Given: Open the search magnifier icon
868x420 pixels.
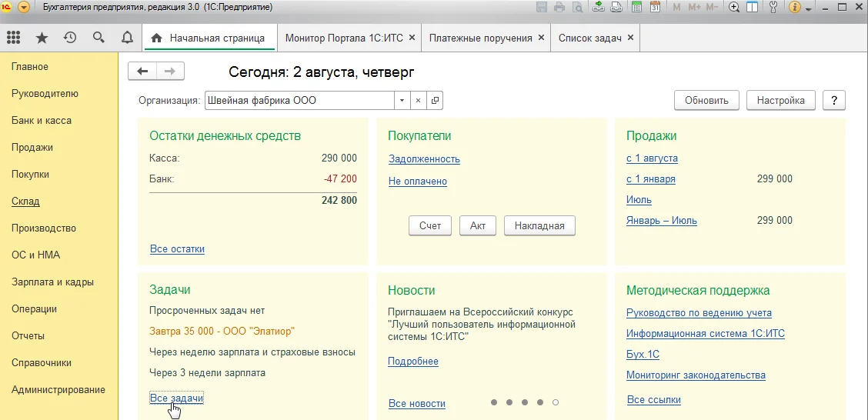Looking at the screenshot, I should 98,38.
